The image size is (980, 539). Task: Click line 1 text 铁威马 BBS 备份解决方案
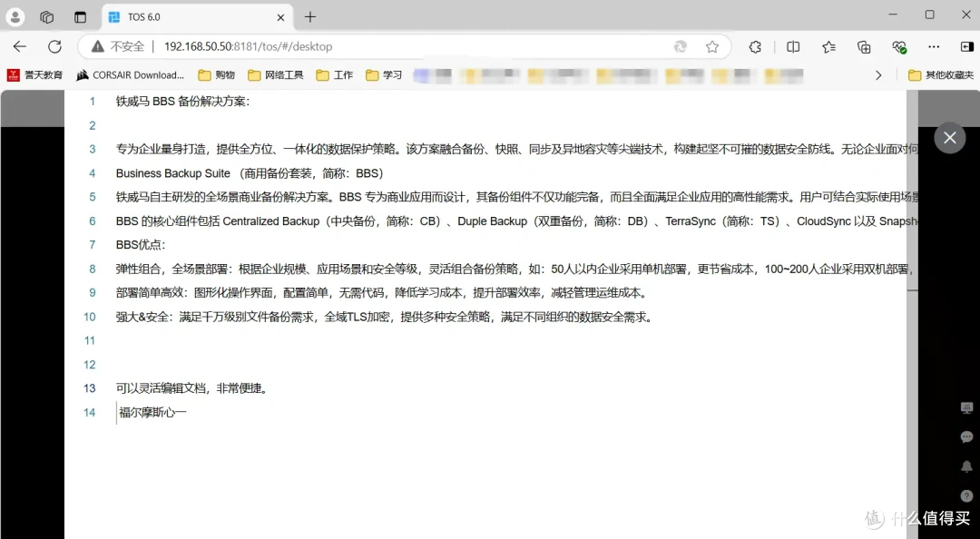[181, 102]
